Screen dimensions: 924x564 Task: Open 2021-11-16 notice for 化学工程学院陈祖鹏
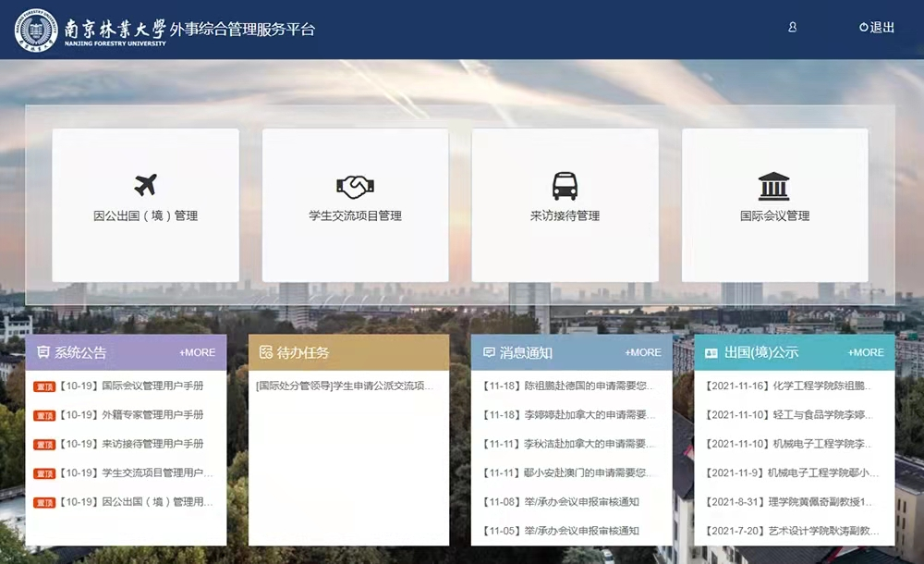(788, 386)
